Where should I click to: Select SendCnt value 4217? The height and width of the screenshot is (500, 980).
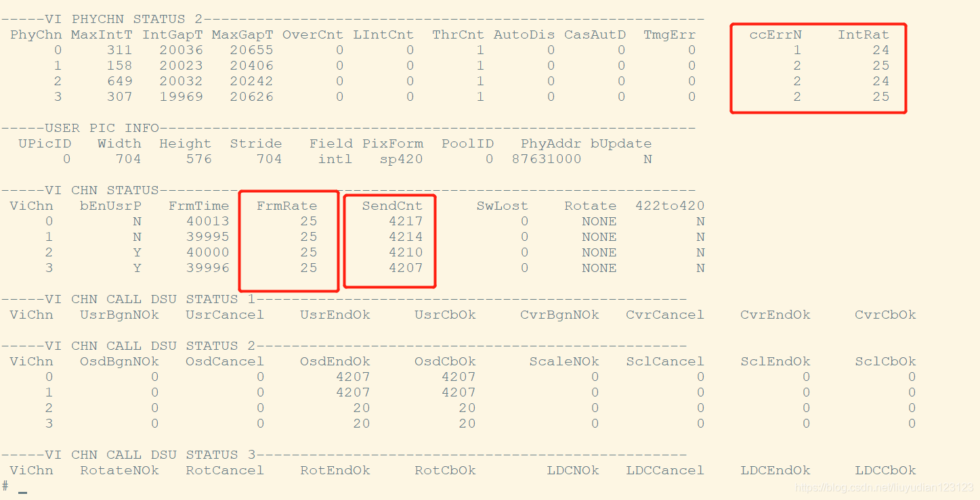(x=406, y=221)
